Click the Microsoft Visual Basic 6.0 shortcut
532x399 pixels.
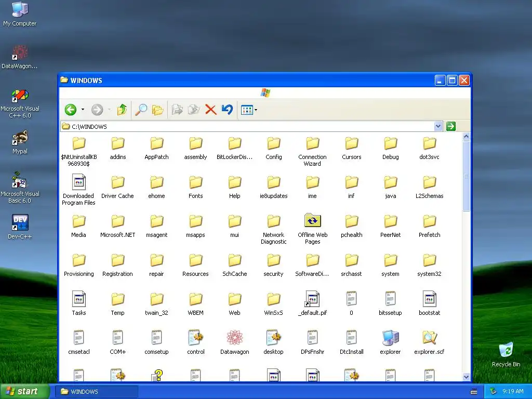(20, 189)
